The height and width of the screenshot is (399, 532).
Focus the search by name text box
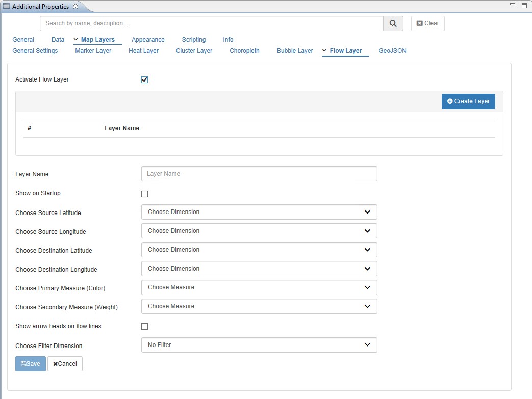tap(212, 23)
